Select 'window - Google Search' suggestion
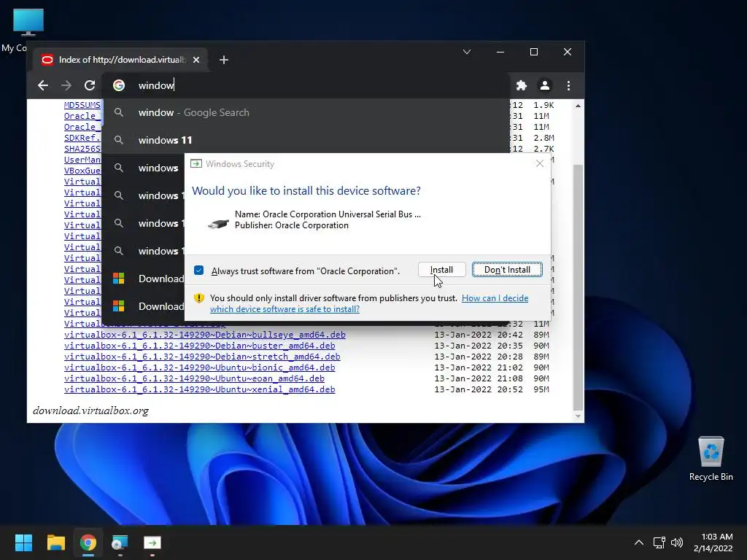 pyautogui.click(x=306, y=112)
